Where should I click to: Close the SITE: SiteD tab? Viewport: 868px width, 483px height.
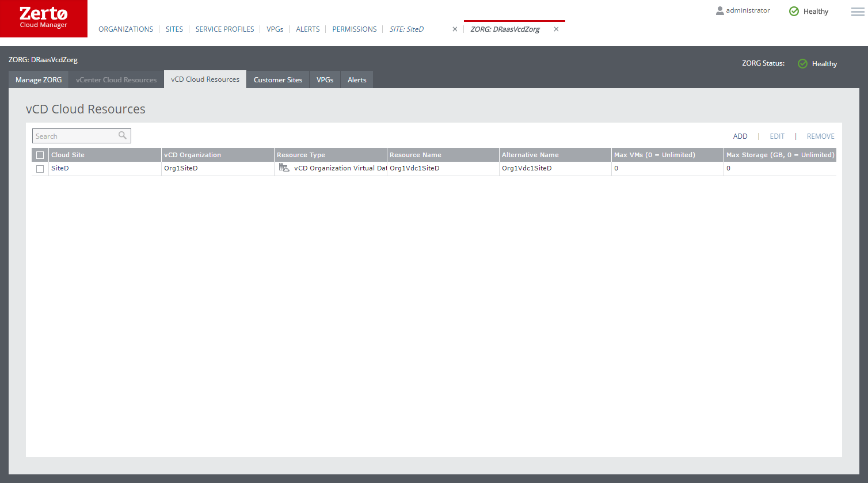tap(455, 29)
